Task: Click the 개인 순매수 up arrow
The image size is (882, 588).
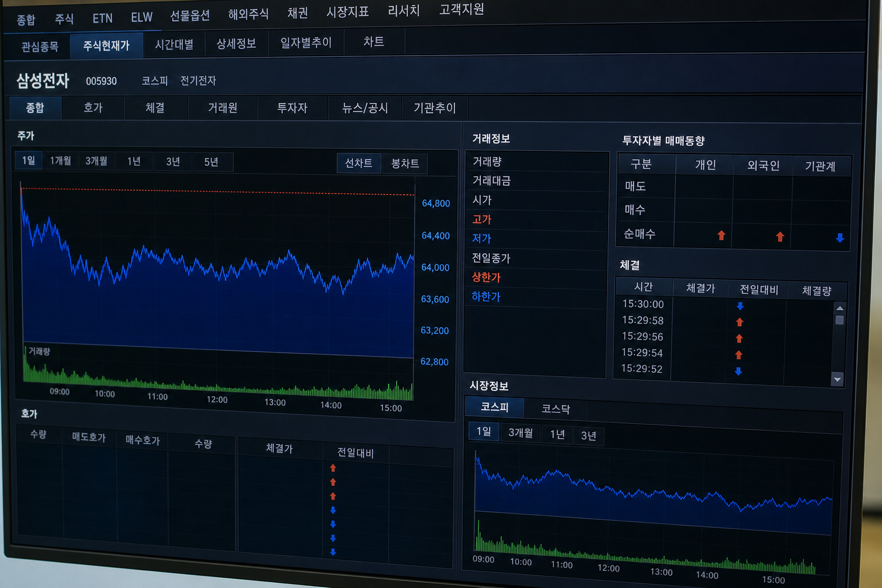Action: pyautogui.click(x=721, y=235)
